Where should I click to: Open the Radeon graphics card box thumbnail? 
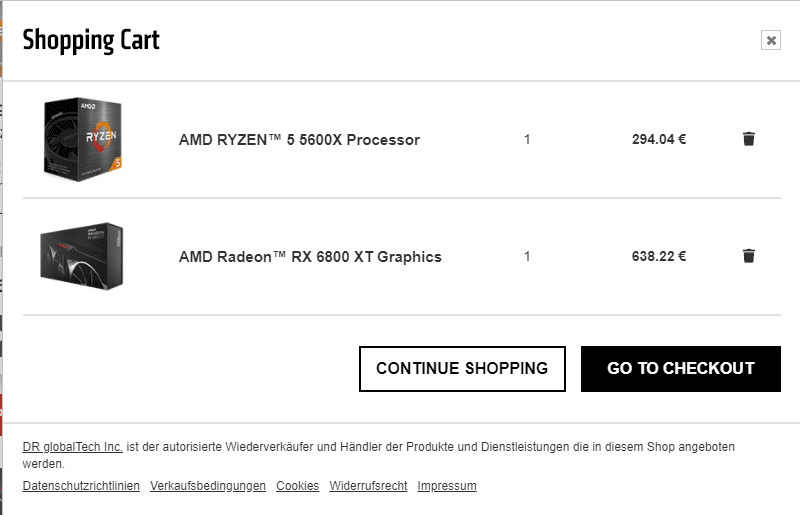point(82,256)
